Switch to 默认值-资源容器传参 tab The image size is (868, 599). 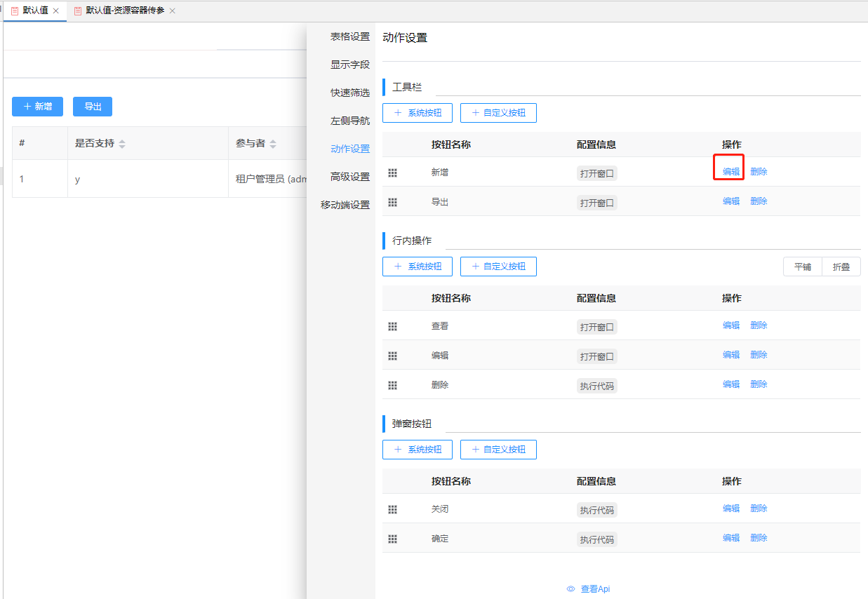pyautogui.click(x=124, y=11)
